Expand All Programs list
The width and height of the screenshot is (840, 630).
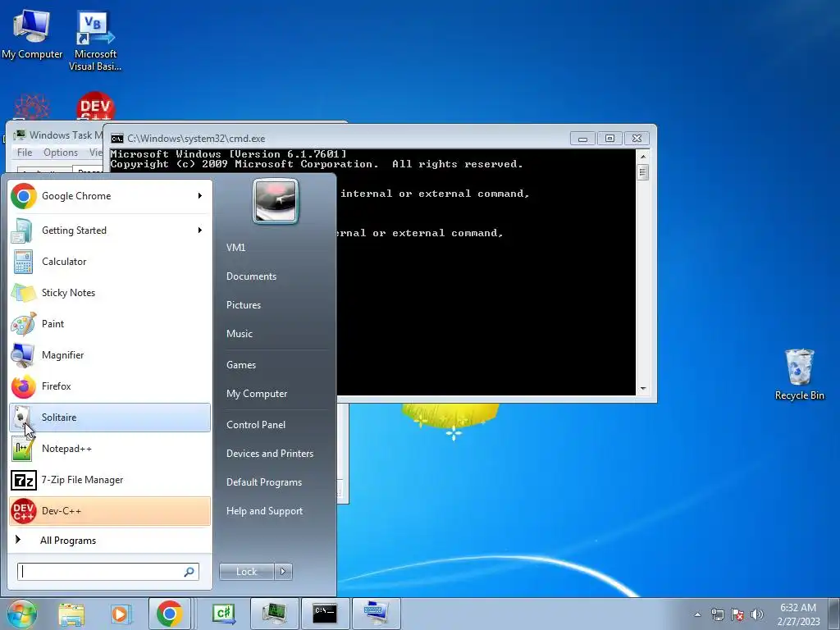110,541
